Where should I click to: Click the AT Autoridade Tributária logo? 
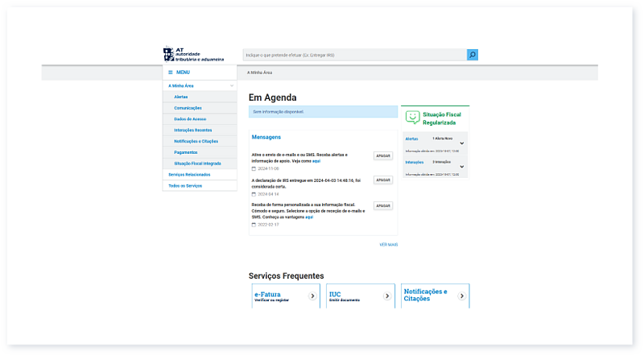[x=182, y=55]
